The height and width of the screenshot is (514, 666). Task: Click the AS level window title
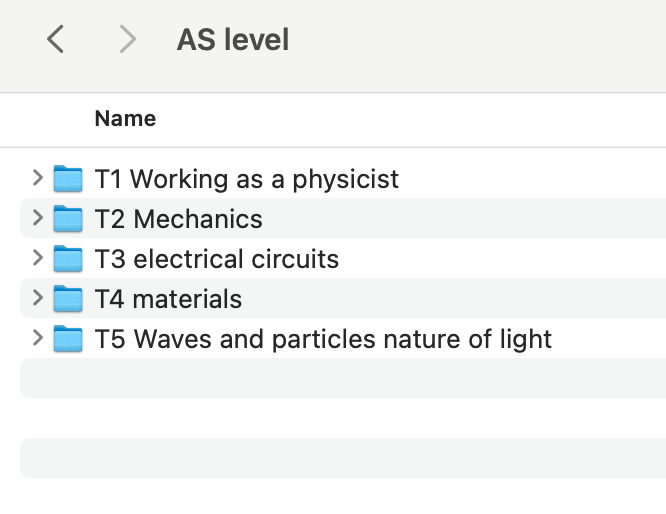(233, 40)
